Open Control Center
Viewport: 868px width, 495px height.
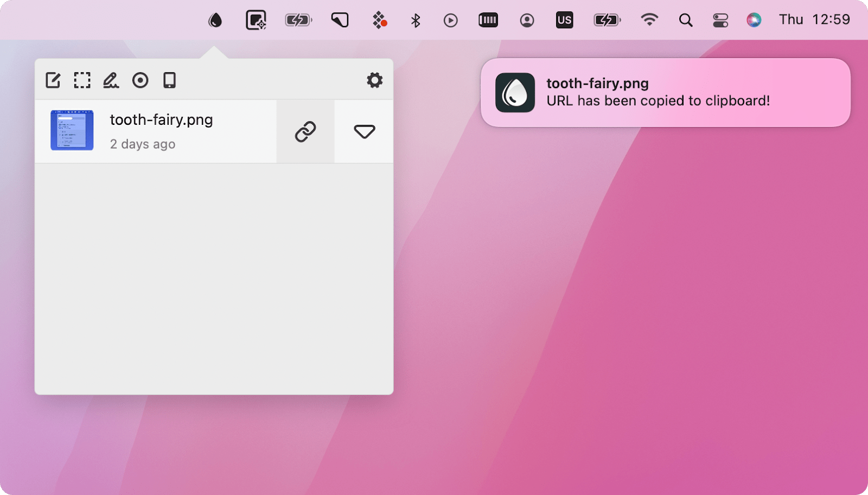pos(720,21)
